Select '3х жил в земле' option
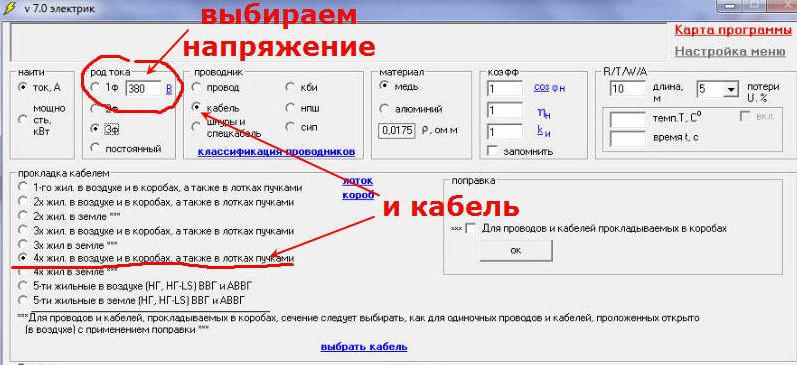 [x=22, y=244]
